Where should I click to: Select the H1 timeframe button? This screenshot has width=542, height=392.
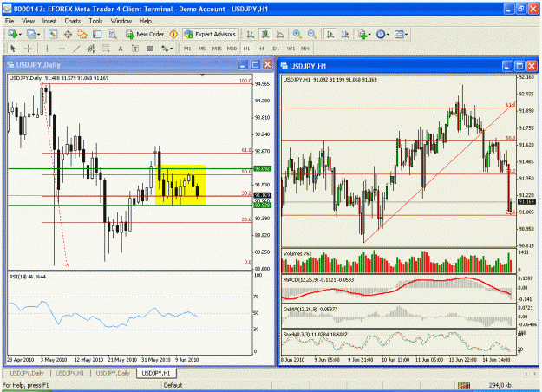coord(246,49)
